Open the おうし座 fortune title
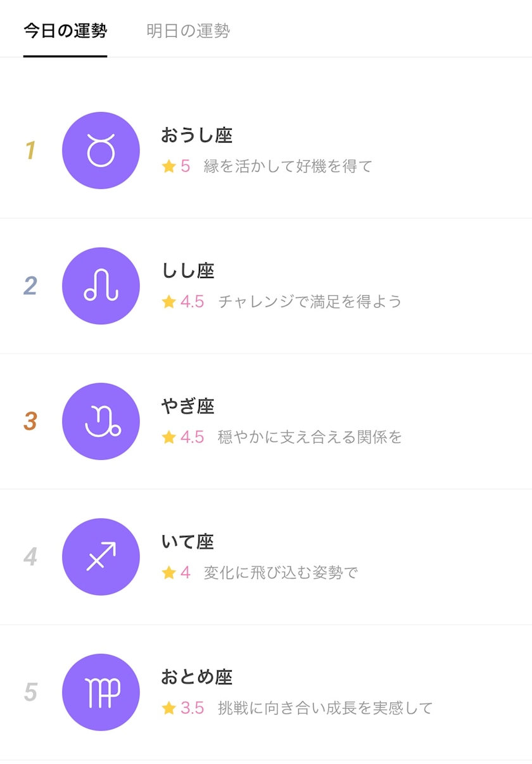 coord(196,135)
